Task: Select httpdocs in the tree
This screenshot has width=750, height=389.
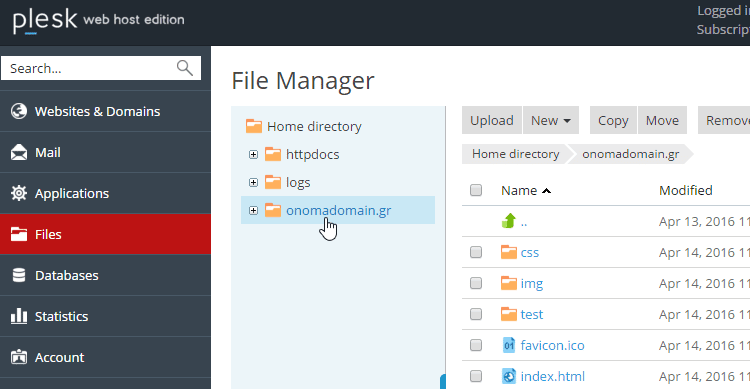Action: 312,155
